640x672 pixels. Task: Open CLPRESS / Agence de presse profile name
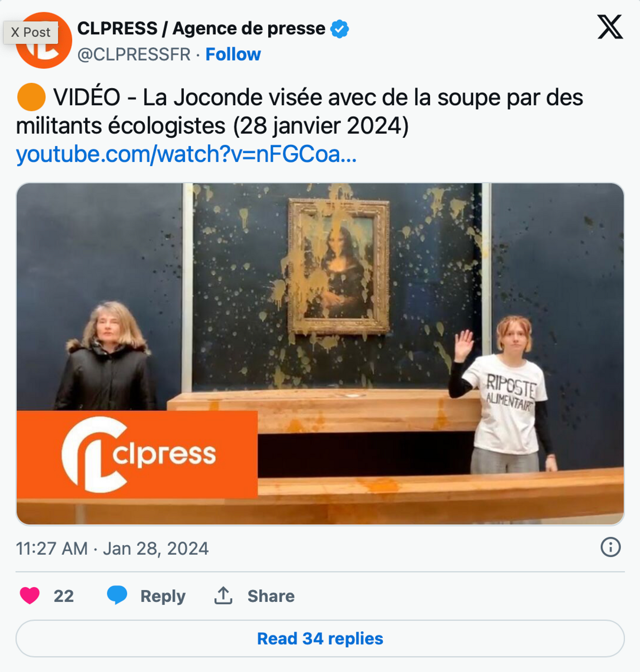pos(201,28)
